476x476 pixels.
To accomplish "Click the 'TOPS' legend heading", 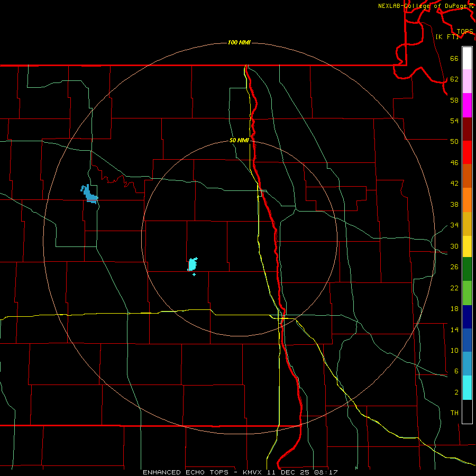I will (x=465, y=32).
